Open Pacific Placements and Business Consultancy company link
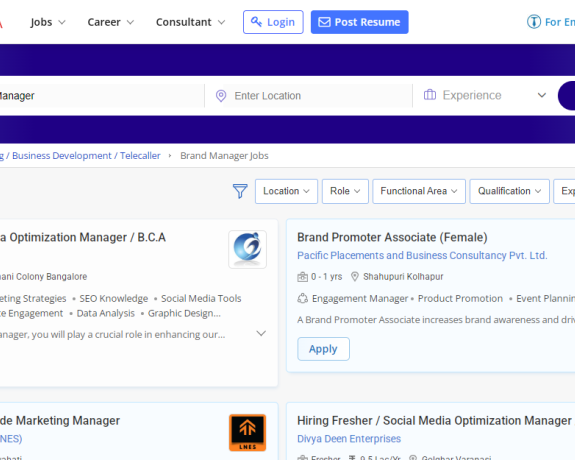This screenshot has height=460, width=575. (x=422, y=255)
